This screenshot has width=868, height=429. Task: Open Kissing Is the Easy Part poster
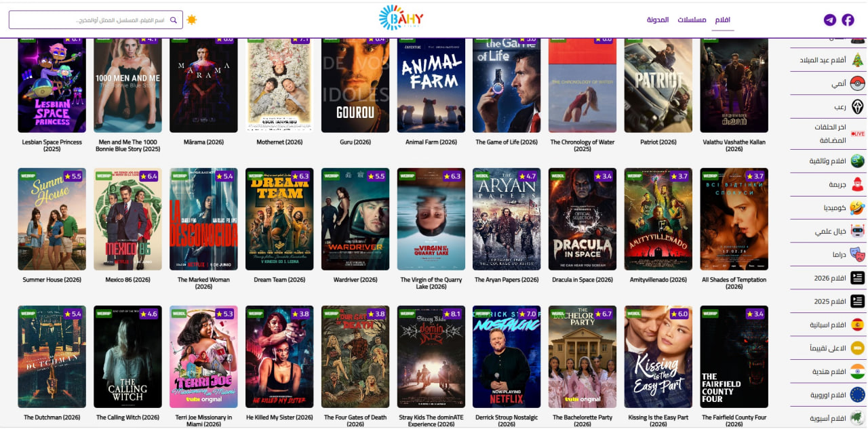point(658,356)
